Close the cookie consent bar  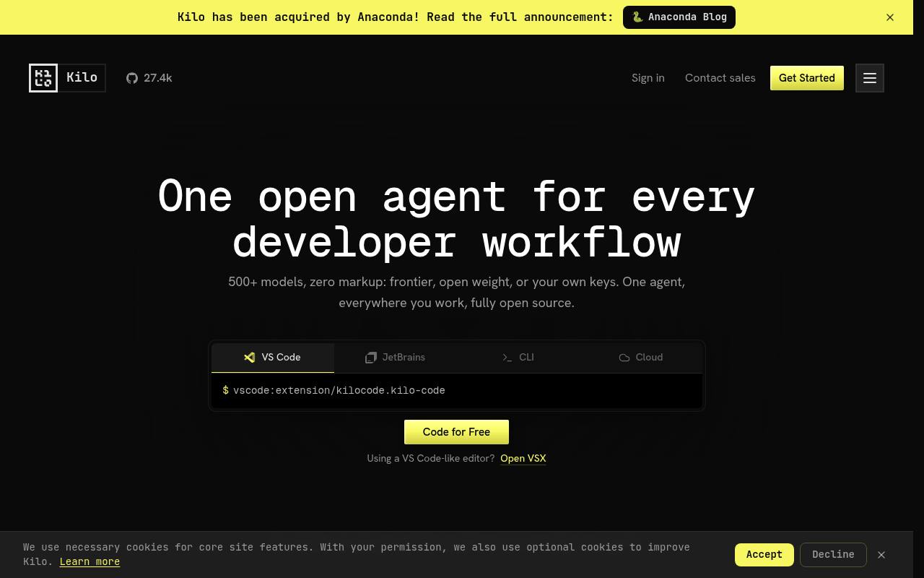click(x=881, y=555)
